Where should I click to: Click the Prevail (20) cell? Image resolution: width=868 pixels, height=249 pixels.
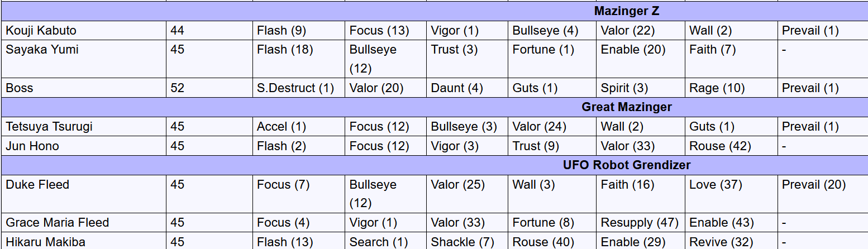[822, 194]
